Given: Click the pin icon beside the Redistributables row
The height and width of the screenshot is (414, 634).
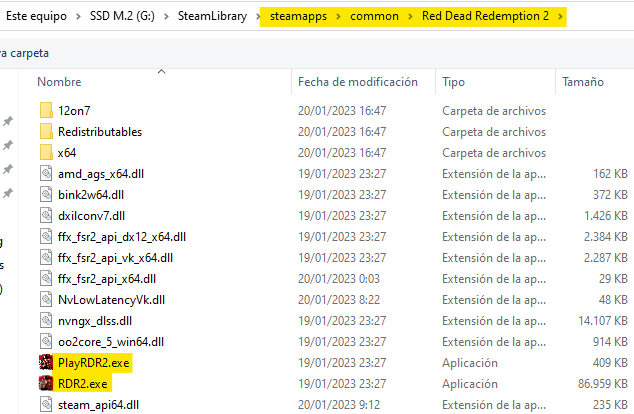Looking at the screenshot, I should [8, 145].
